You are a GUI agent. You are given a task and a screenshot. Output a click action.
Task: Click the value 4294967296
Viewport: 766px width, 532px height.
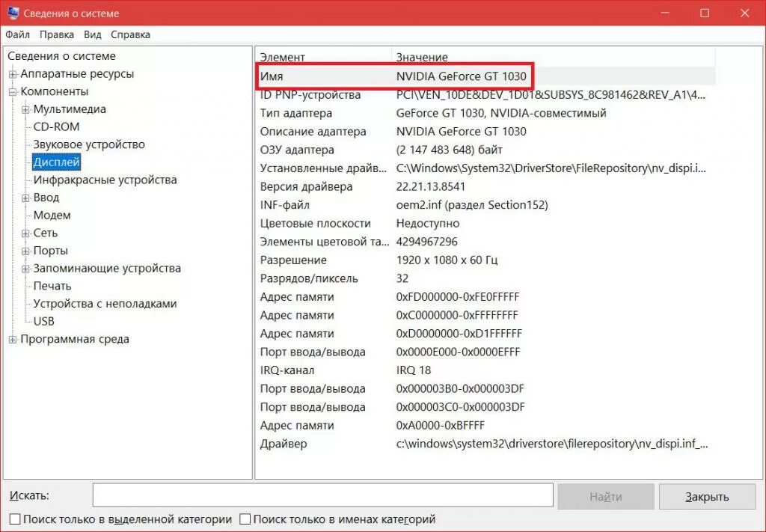point(426,242)
